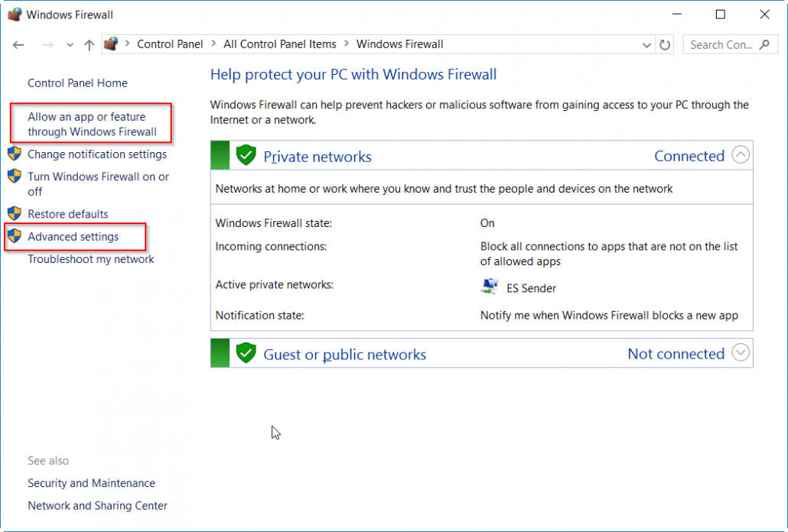Open Network and Sharing Center
Viewport: 788px width, 532px height.
[x=97, y=505]
